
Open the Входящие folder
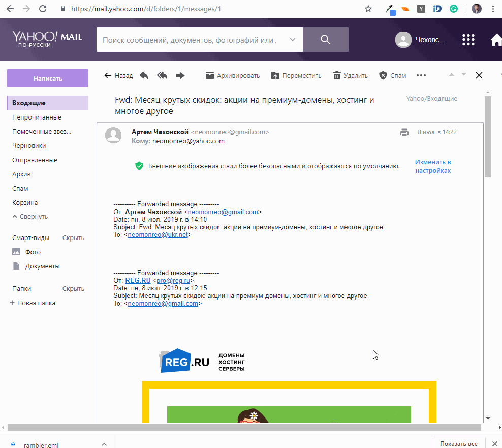pos(48,103)
